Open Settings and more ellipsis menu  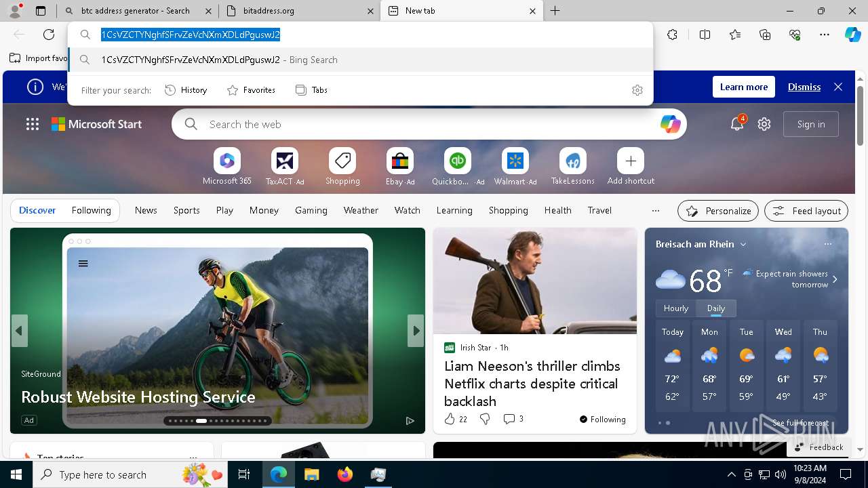pyautogui.click(x=825, y=35)
